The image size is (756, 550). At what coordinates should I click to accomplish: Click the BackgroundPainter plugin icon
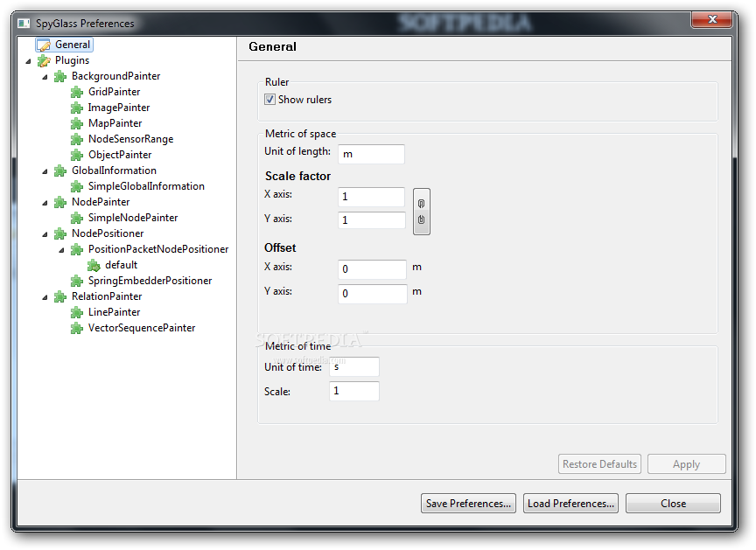(60, 77)
